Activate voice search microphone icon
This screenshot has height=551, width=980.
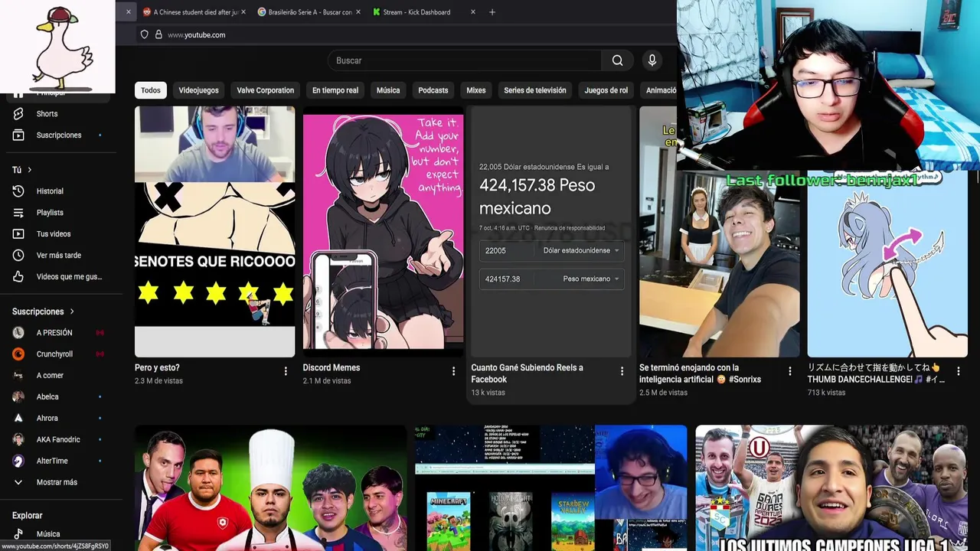coord(652,60)
